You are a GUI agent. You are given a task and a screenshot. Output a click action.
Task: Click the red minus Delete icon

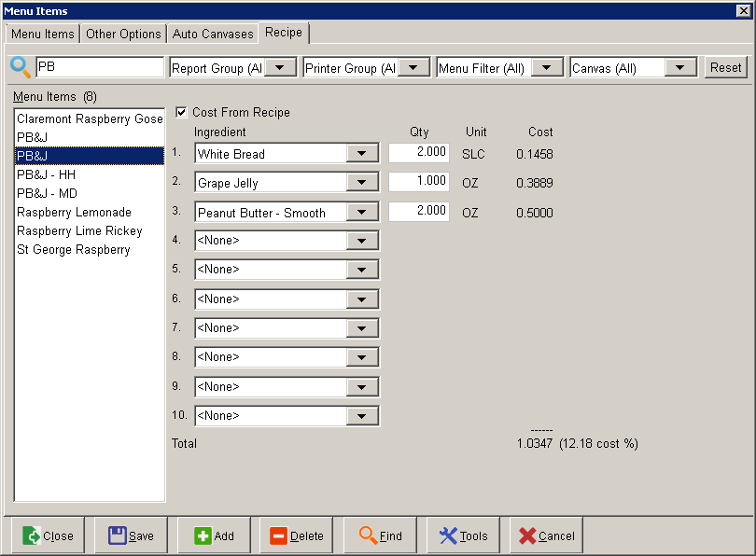[278, 535]
